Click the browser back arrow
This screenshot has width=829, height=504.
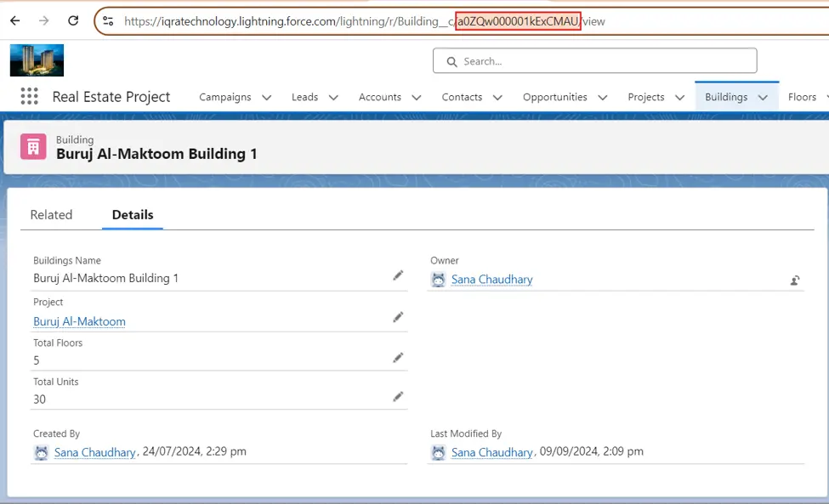15,20
